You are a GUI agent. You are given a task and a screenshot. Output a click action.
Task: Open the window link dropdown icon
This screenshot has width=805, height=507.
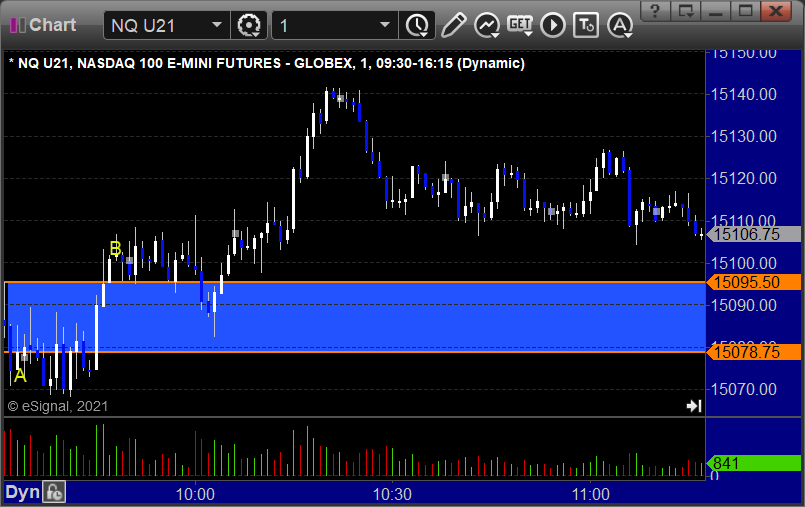(686, 11)
